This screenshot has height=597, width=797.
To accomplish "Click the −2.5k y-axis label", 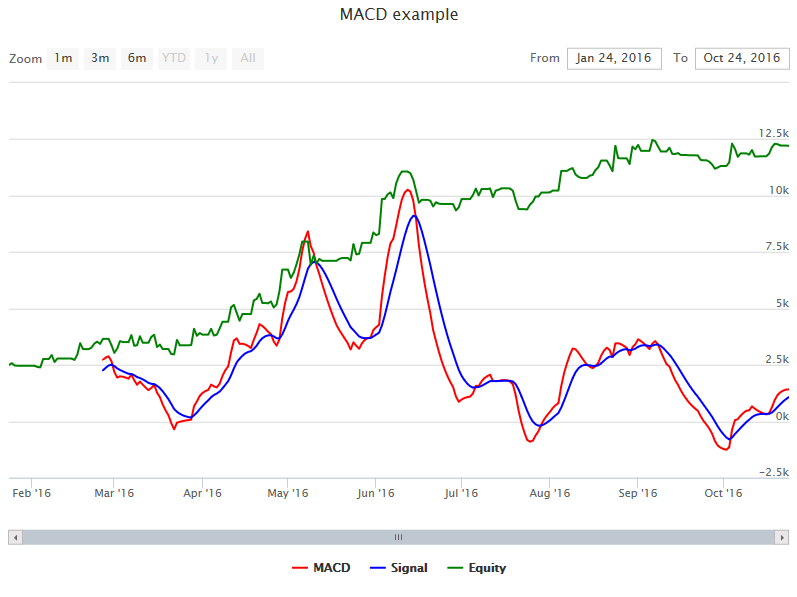I will (774, 472).
